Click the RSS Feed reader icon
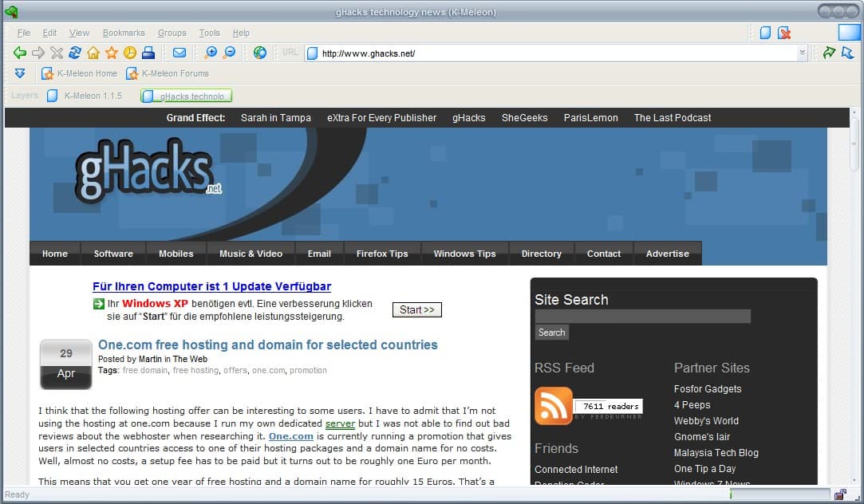Screen dimensions: 864x504 (x=554, y=406)
